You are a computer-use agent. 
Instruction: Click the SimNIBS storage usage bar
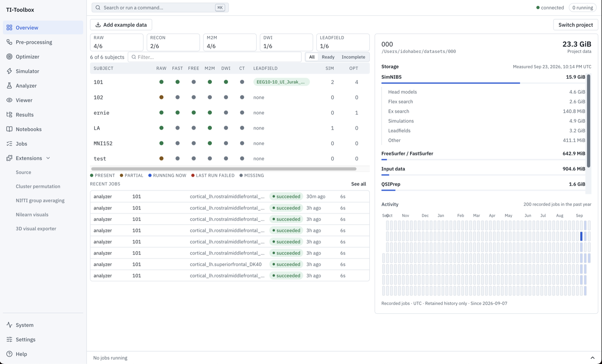point(483,83)
